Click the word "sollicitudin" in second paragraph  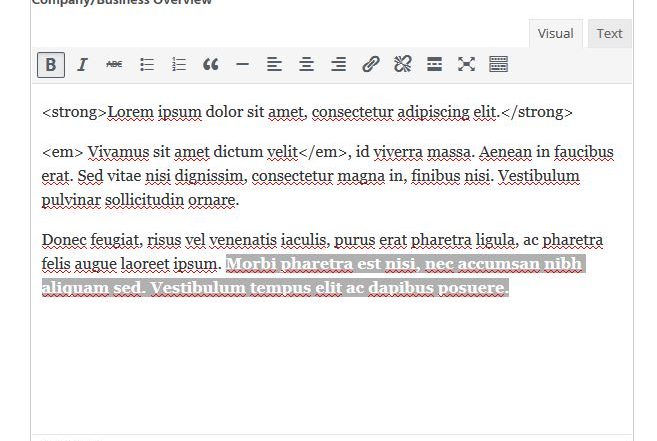tap(145, 200)
